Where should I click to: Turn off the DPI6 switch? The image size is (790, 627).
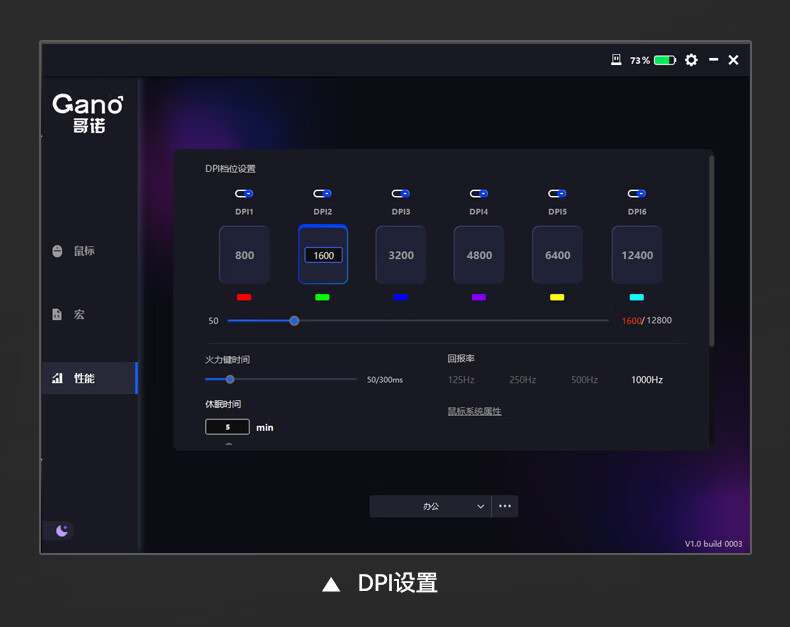tap(636, 194)
